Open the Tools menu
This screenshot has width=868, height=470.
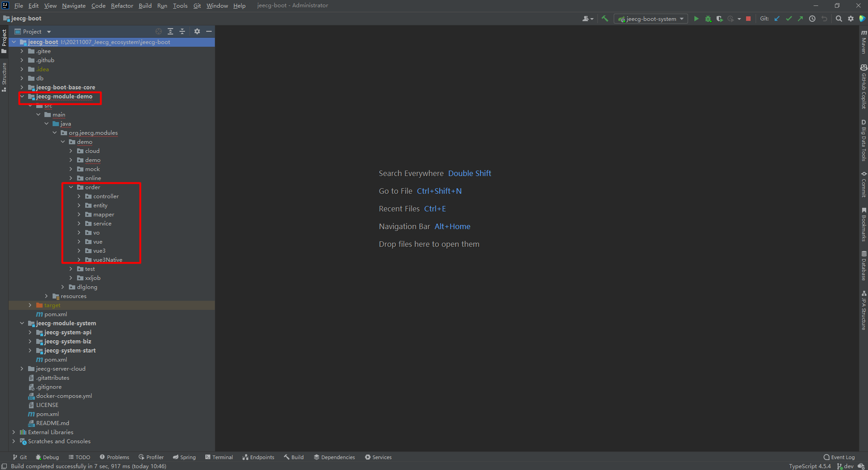pyautogui.click(x=180, y=5)
